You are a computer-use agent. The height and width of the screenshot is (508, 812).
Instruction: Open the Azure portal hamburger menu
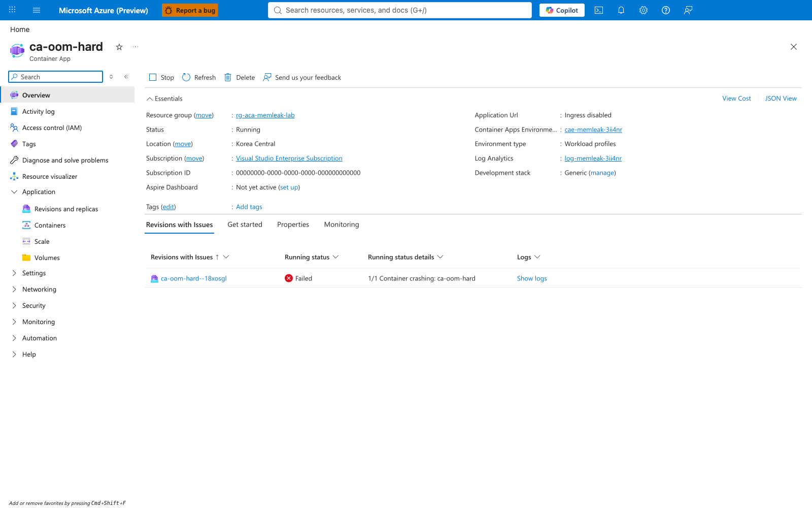(x=37, y=10)
